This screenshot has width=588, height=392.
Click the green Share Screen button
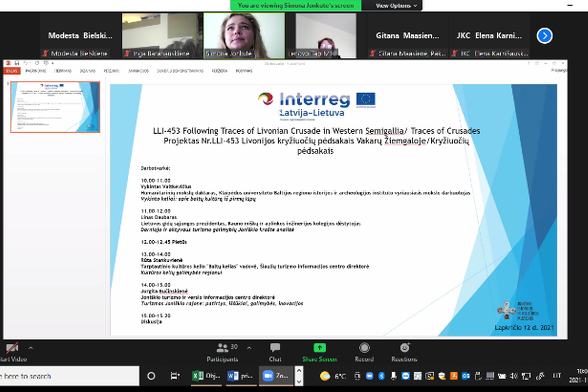pos(320,352)
